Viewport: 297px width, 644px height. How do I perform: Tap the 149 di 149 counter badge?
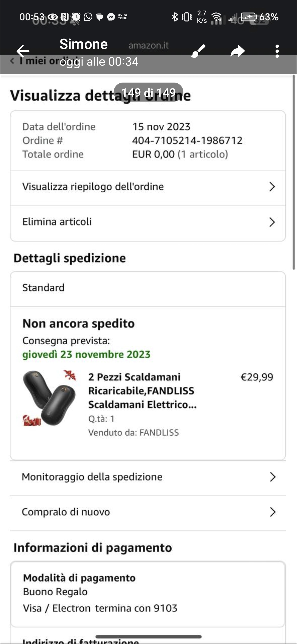coord(148,93)
